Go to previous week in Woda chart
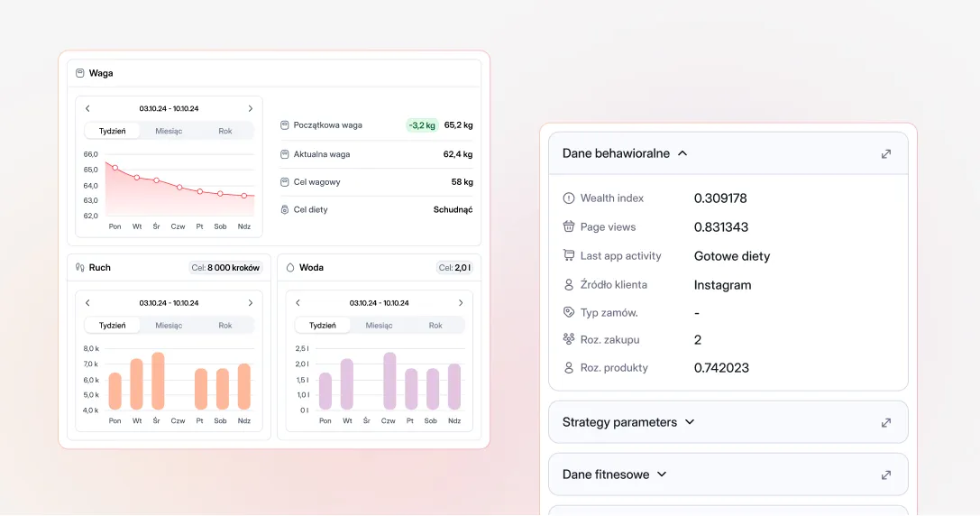 coord(298,303)
